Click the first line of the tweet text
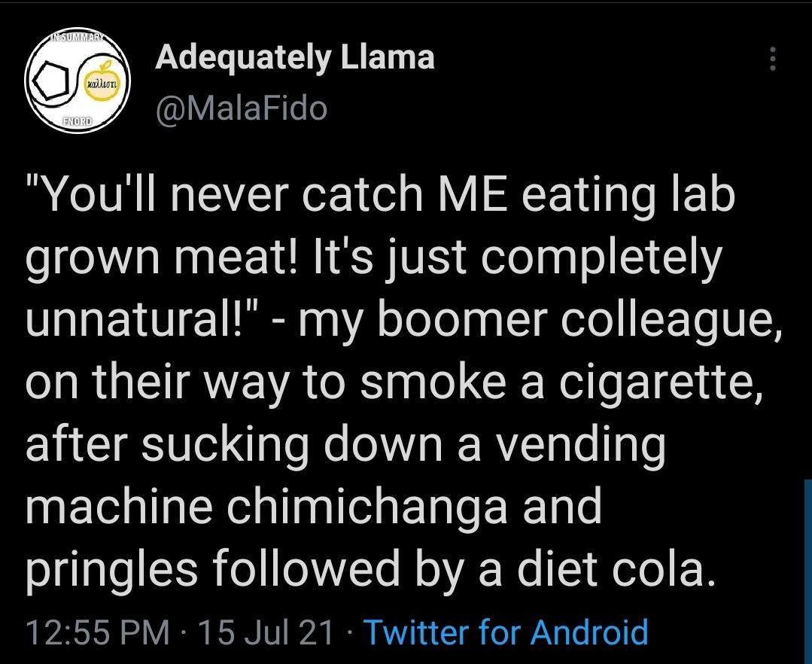The width and height of the screenshot is (812, 664). click(x=376, y=195)
